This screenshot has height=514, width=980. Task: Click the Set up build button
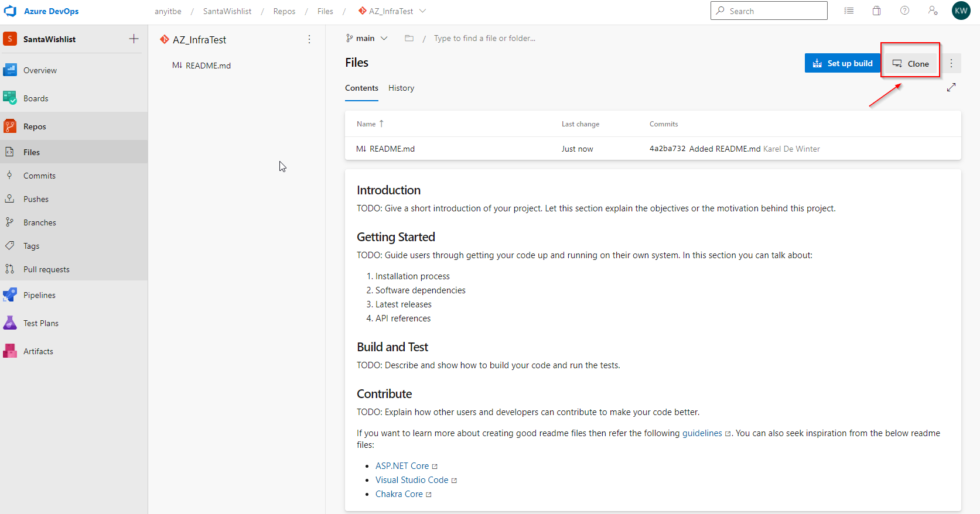(842, 63)
